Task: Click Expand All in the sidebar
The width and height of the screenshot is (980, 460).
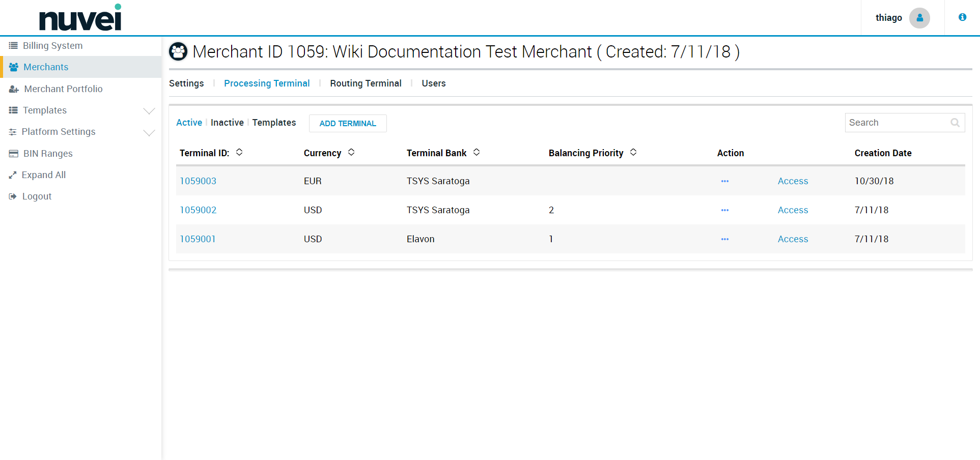Action: tap(44, 175)
